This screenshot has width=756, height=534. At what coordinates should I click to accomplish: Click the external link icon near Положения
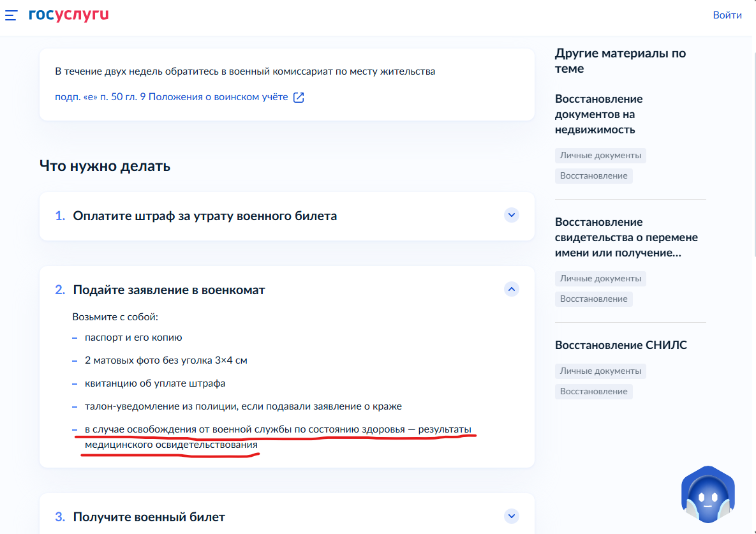click(x=299, y=98)
